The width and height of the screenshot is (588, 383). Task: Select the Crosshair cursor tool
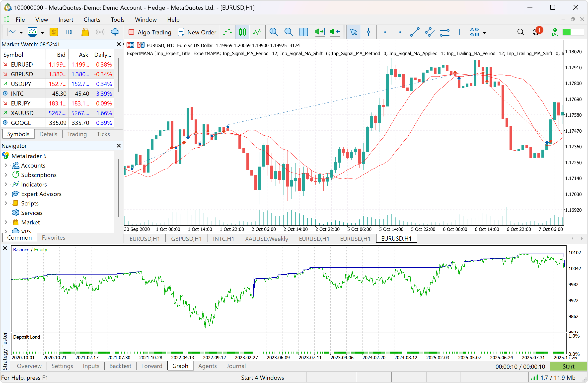[368, 32]
